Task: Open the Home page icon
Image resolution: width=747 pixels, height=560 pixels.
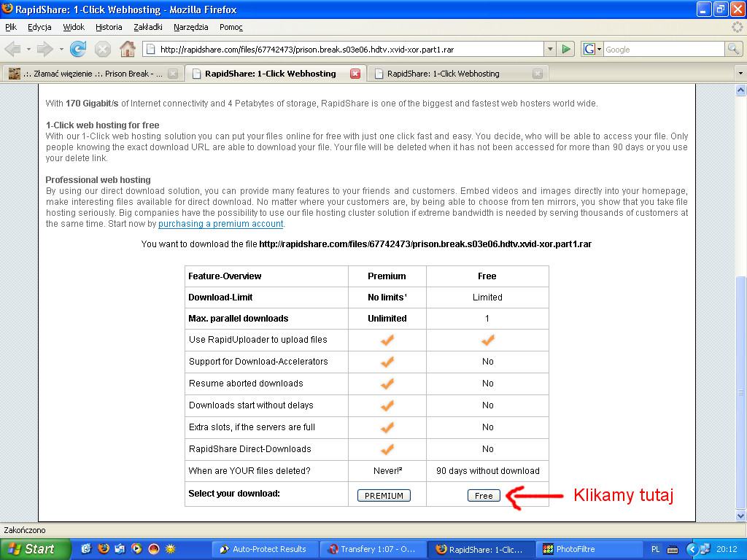Action: [x=127, y=49]
